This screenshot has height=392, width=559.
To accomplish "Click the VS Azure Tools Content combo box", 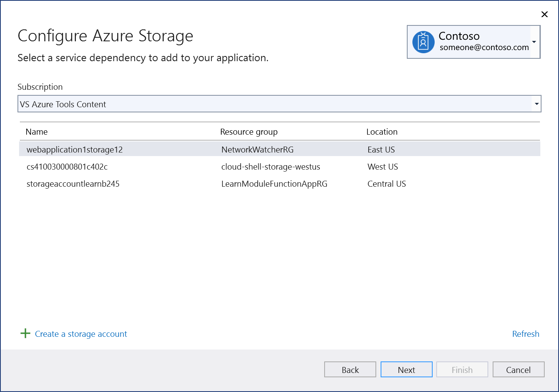I will coord(279,104).
